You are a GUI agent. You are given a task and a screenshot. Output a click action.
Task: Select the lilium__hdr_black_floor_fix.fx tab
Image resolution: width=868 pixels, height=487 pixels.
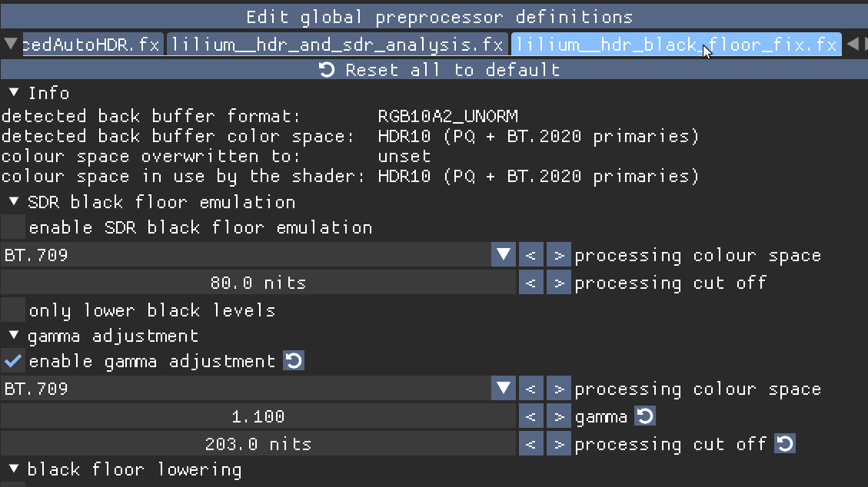pyautogui.click(x=676, y=45)
